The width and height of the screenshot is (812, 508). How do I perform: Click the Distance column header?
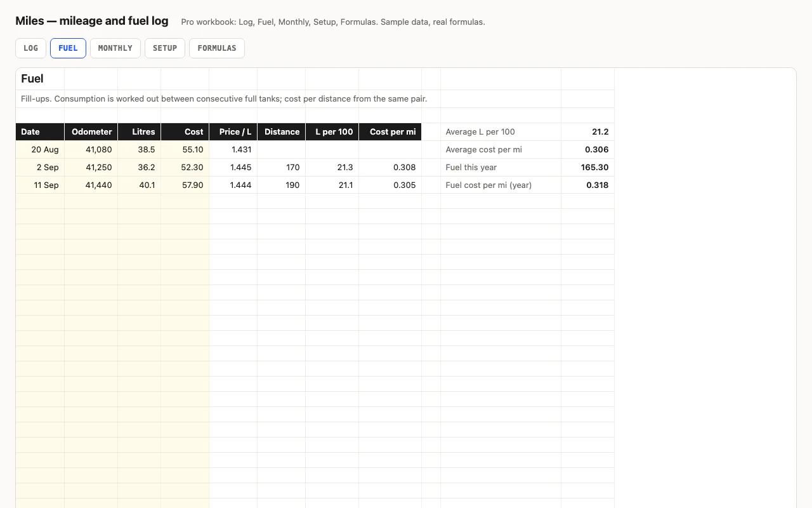point(282,132)
